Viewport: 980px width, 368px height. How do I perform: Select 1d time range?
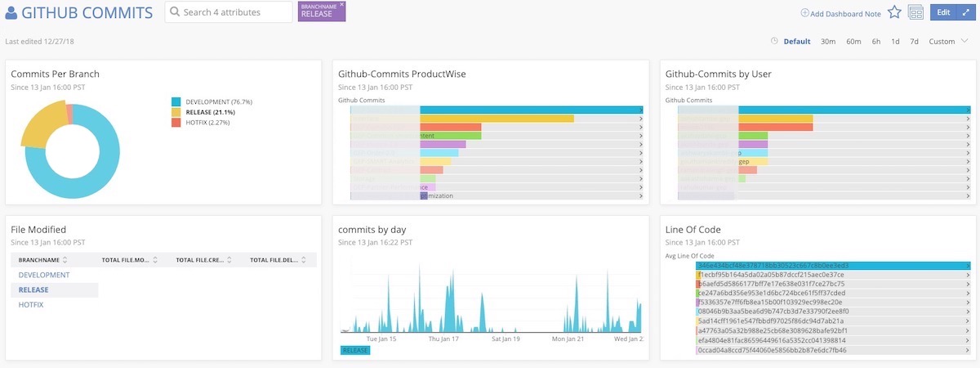(895, 42)
